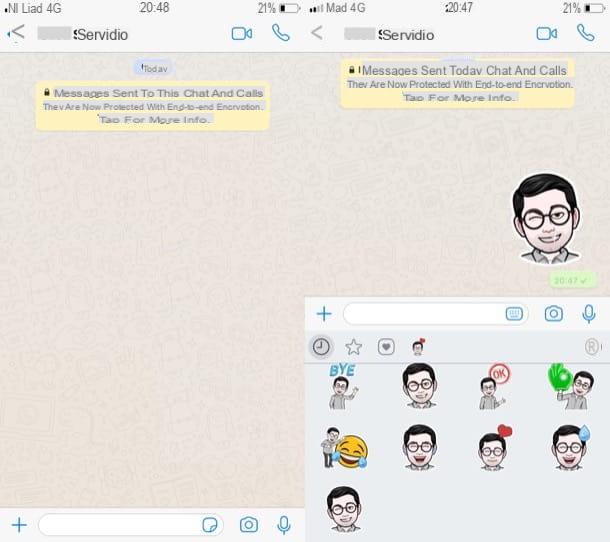
Task: Tap message input field in right chat
Action: (435, 314)
